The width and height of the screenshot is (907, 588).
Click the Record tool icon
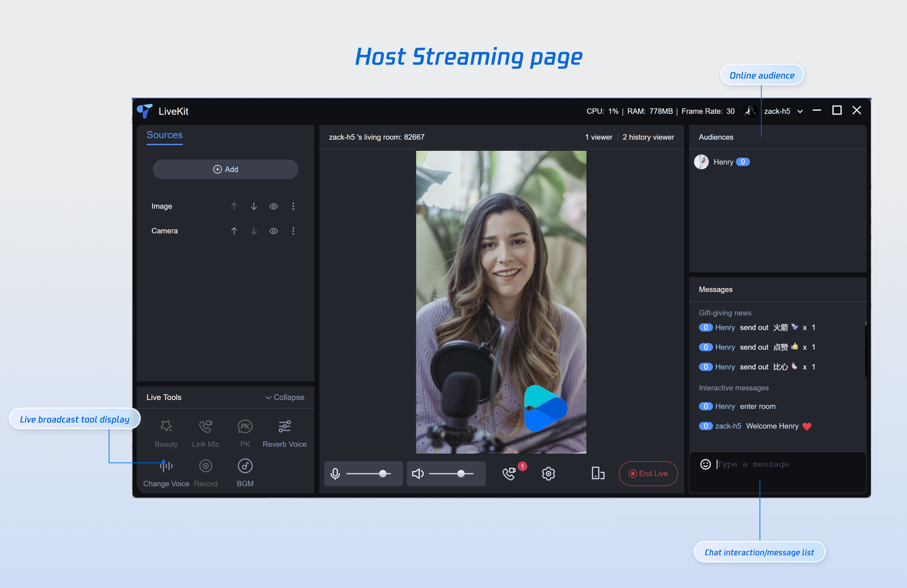(205, 466)
